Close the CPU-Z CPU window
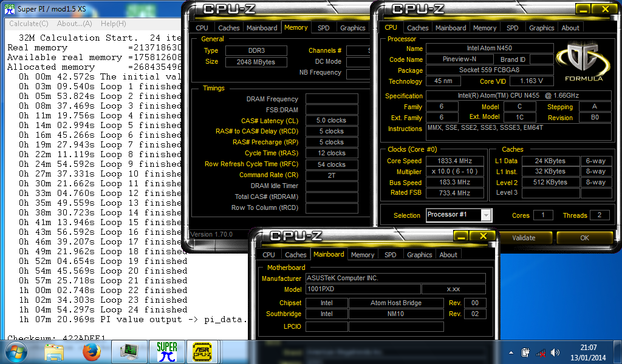 click(606, 10)
